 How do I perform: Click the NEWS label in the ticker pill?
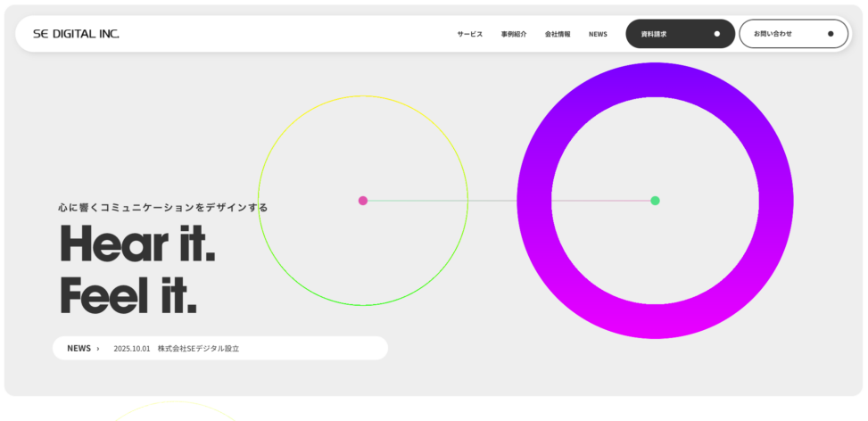pyautogui.click(x=79, y=349)
